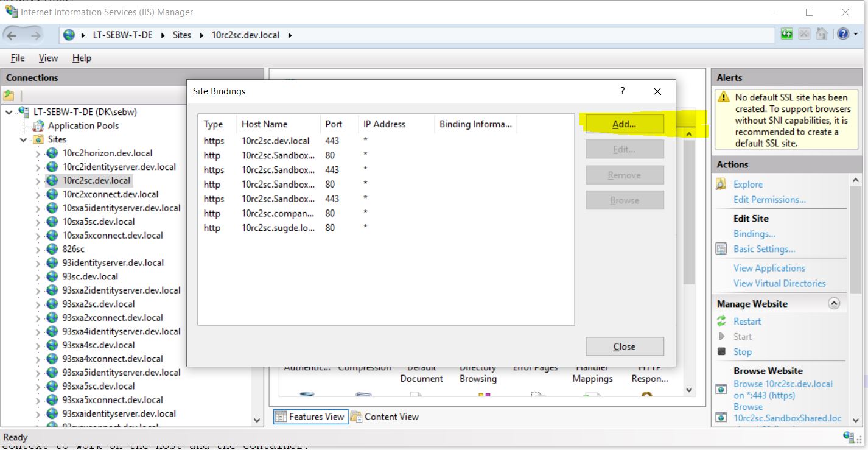868x450 pixels.
Task: Collapse the Manage Website section chevron
Action: (x=834, y=303)
